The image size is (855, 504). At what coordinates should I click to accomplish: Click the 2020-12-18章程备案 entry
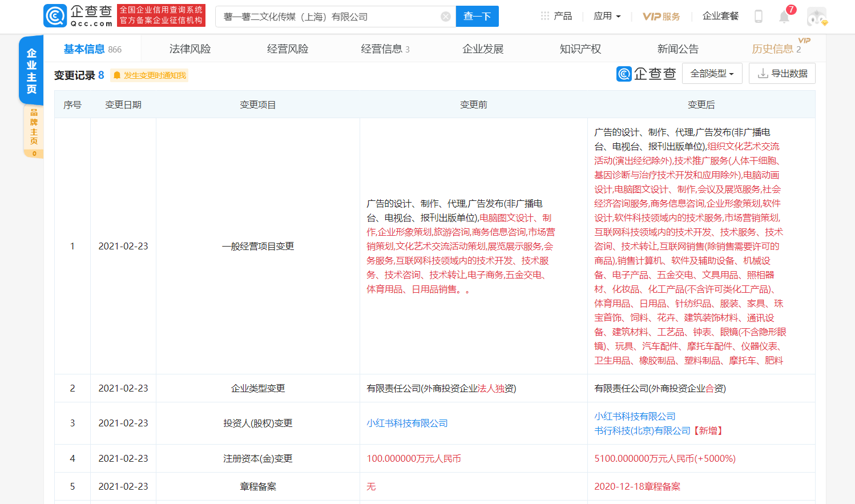click(638, 487)
